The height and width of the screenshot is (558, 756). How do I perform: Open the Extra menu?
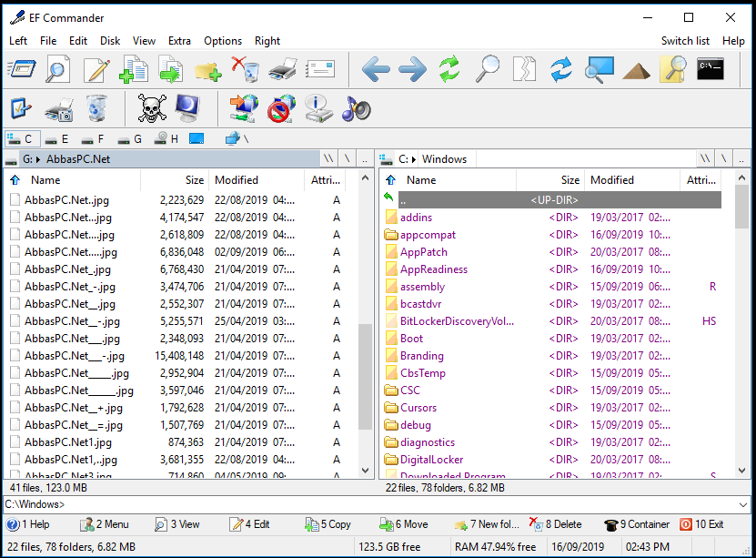coord(179,41)
